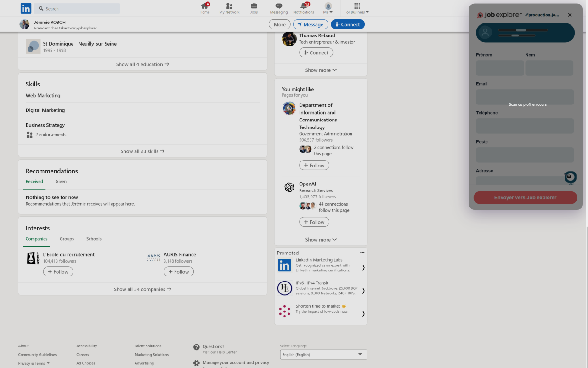This screenshot has width=588, height=368.
Task: Open the Show all 23 skills link
Action: [142, 151]
